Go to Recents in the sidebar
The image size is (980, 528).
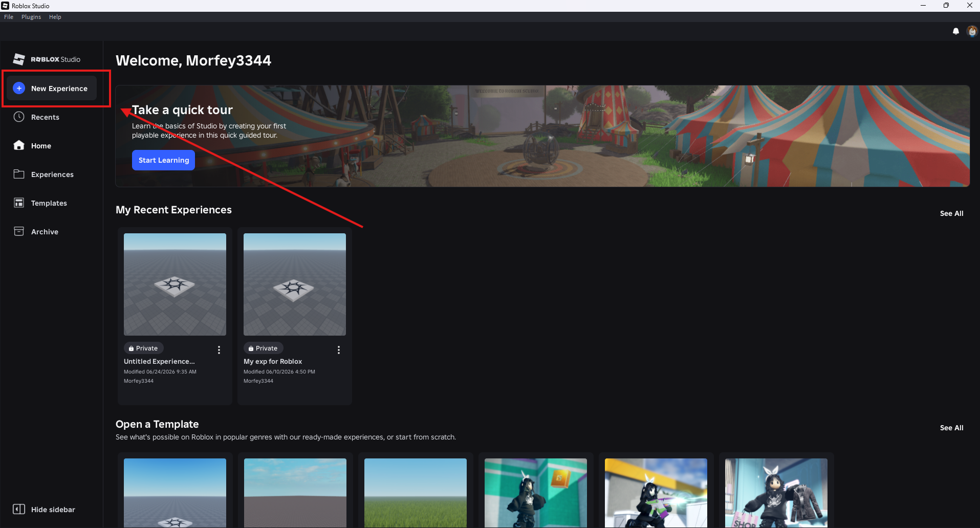(x=45, y=117)
